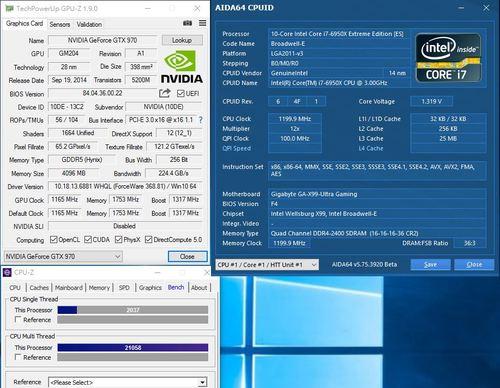
Task: Open the Mainboard tab in CPU-Z
Action: click(69, 287)
